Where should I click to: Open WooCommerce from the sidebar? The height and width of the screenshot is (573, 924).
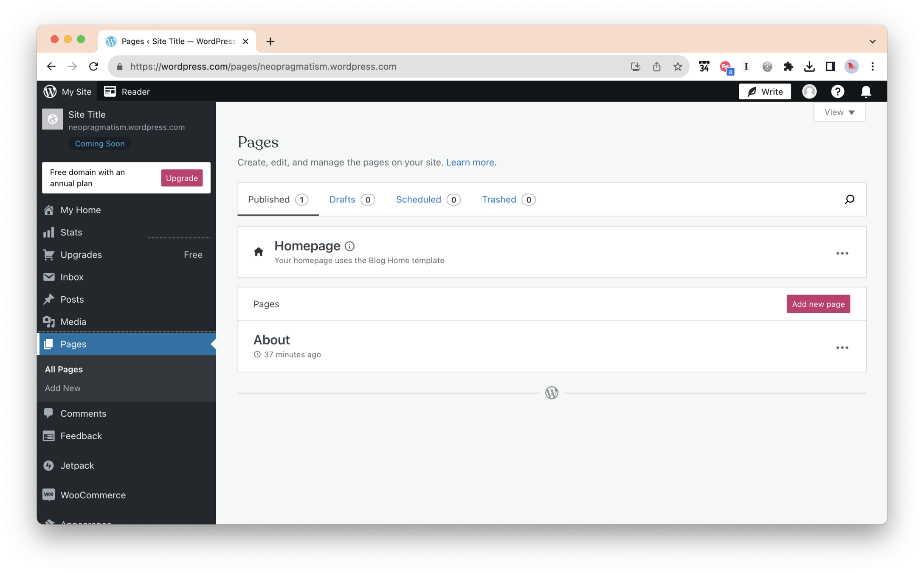pyautogui.click(x=93, y=495)
